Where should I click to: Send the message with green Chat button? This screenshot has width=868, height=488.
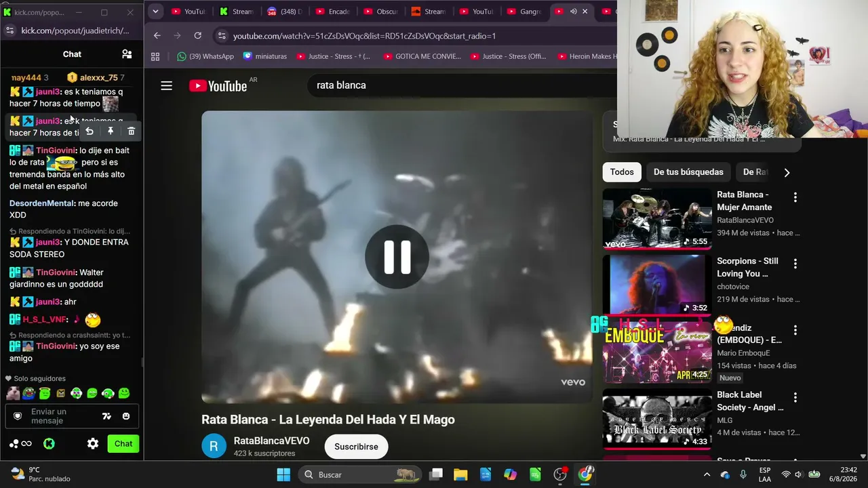(x=123, y=444)
